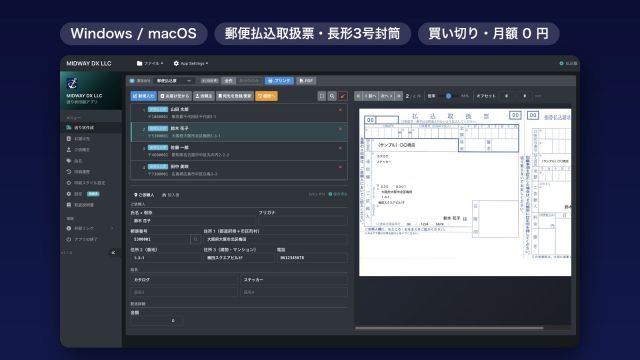
Task: Expand the 外部リンク chevron in the sidebar
Action: tap(112, 228)
